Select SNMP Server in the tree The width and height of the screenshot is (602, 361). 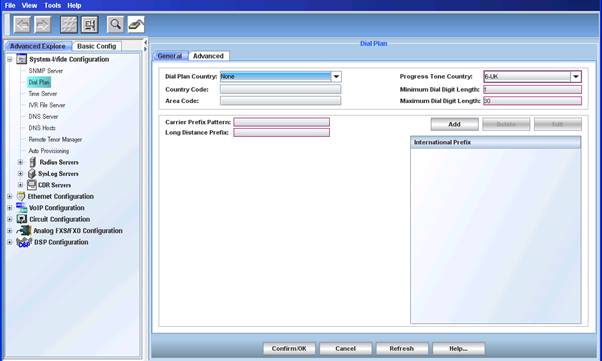coord(45,71)
